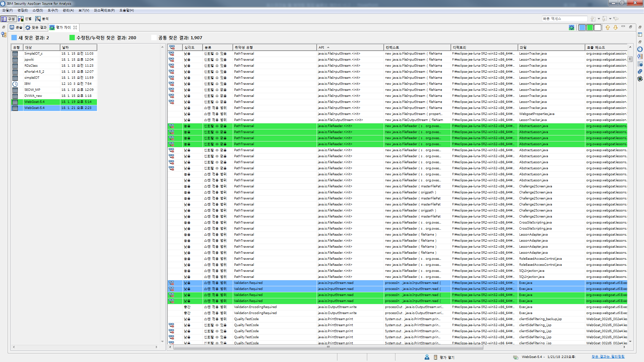Screen dimensions: 644x362
Task: Click the findings table vertical scrollbar thumb
Action: [x=630, y=59]
